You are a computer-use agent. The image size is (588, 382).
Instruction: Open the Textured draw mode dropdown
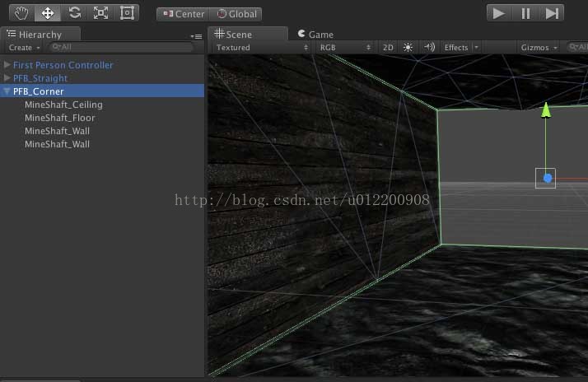click(x=262, y=48)
